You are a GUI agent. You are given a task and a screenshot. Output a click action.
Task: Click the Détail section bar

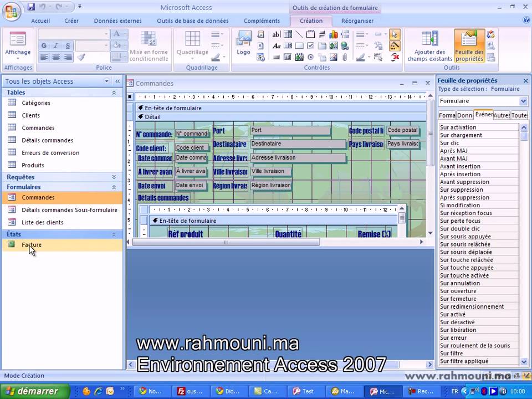click(x=280, y=117)
